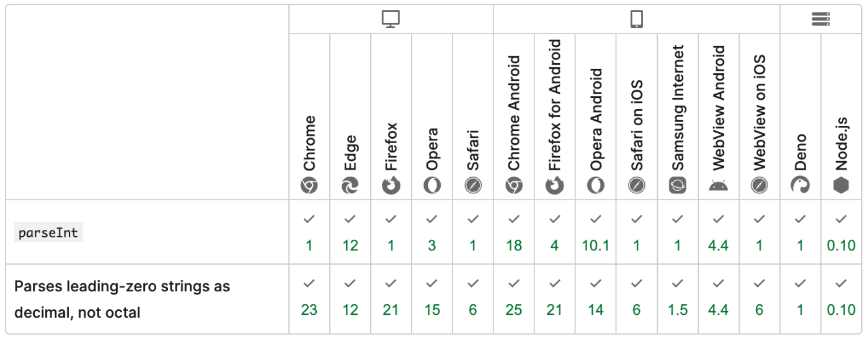Viewport: 868px width, 339px height.
Task: Expand parseInt Opera Android 10.1 cell
Action: (x=596, y=232)
